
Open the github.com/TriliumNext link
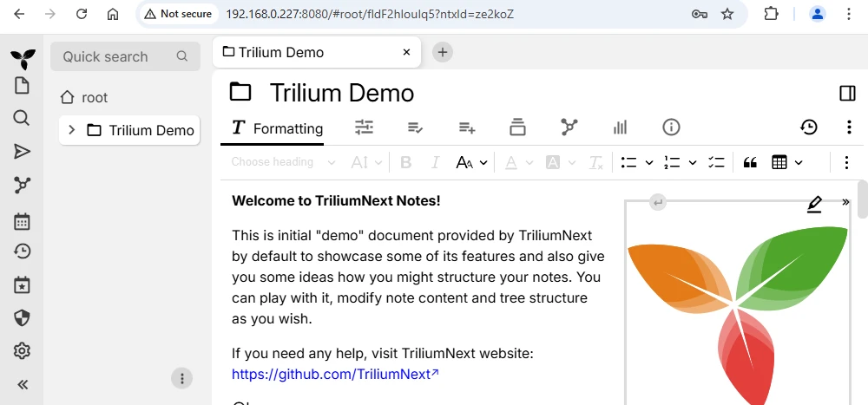point(335,374)
